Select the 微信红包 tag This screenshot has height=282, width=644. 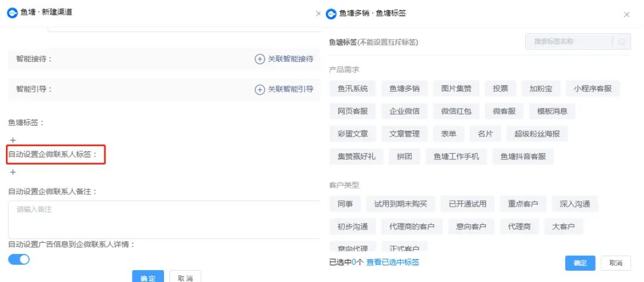456,111
